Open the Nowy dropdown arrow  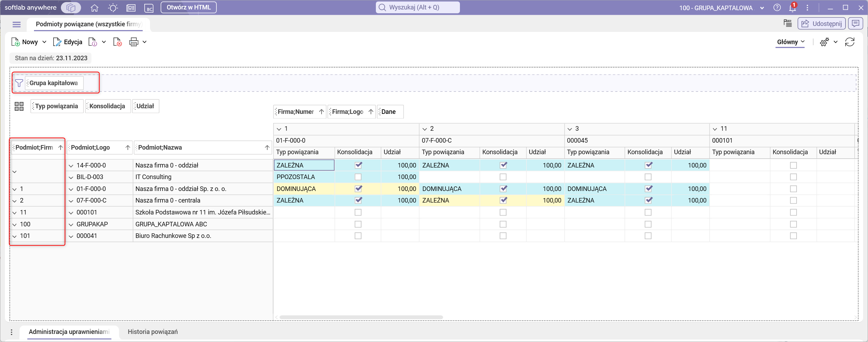(44, 42)
